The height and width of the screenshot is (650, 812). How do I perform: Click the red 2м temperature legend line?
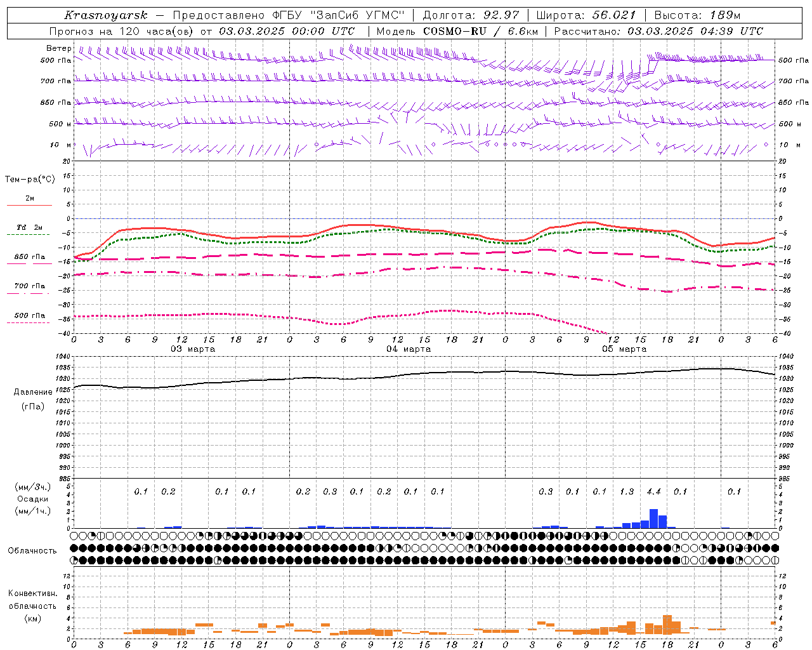[x=29, y=205]
